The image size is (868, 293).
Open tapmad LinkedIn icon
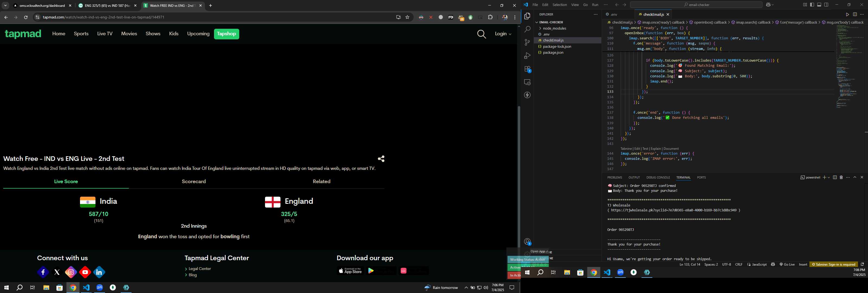coord(99,272)
